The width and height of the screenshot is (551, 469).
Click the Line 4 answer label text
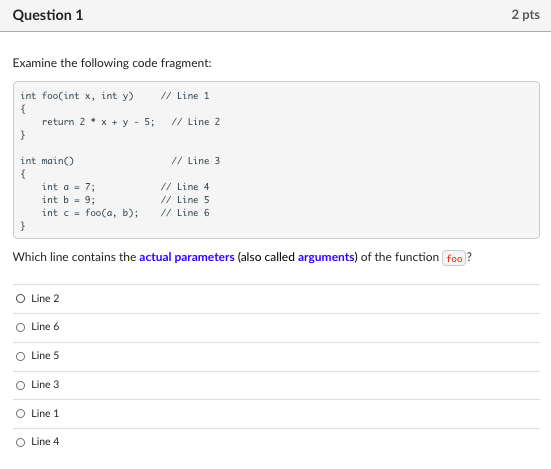[45, 442]
